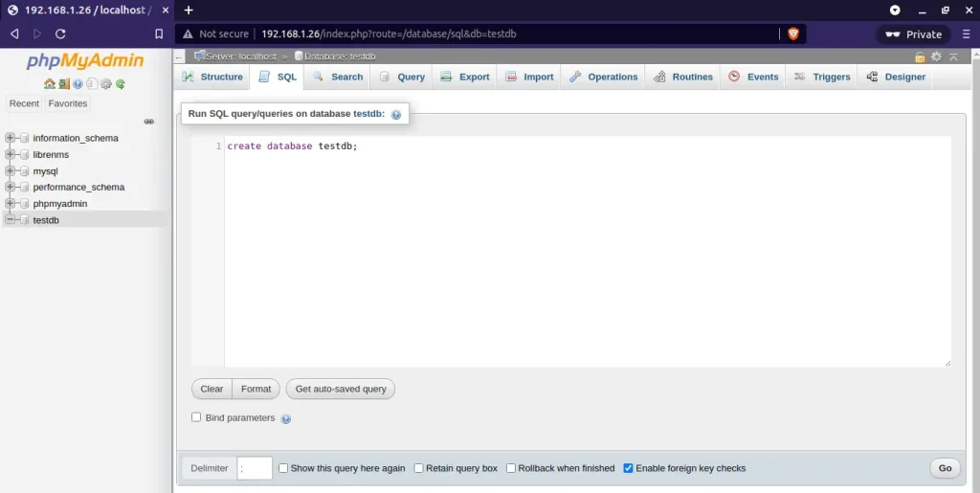
Task: Expand information_schema tree node
Action: coord(10,138)
